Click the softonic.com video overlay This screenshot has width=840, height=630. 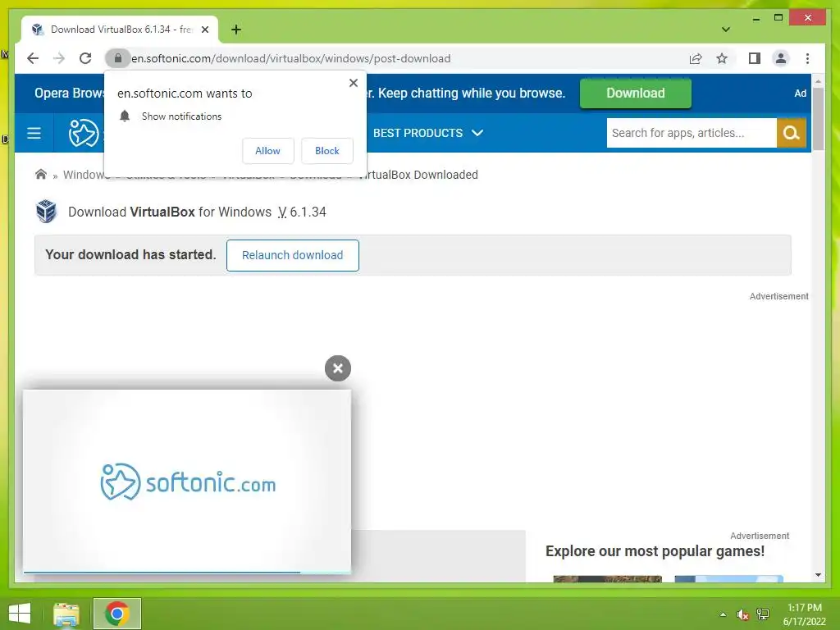pyautogui.click(x=187, y=481)
